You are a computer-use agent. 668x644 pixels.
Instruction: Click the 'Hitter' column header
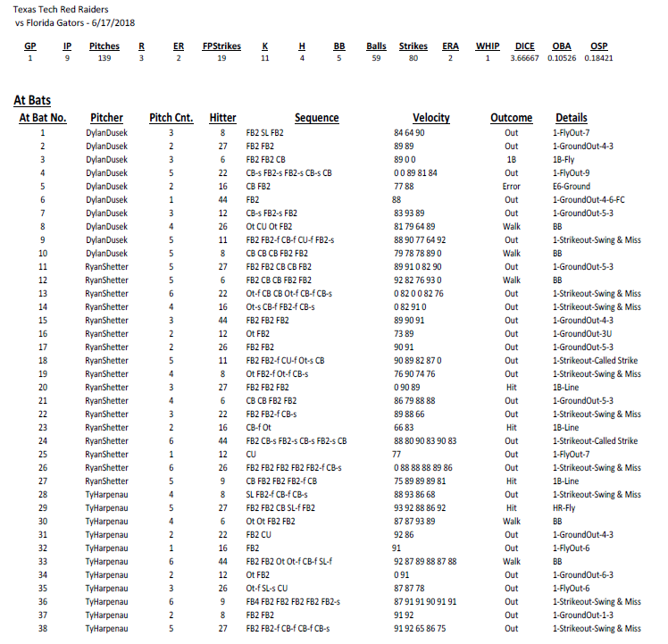222,118
